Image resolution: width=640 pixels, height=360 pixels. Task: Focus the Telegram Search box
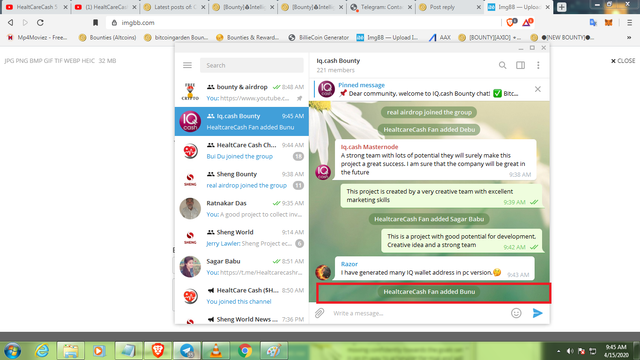pyautogui.click(x=252, y=65)
